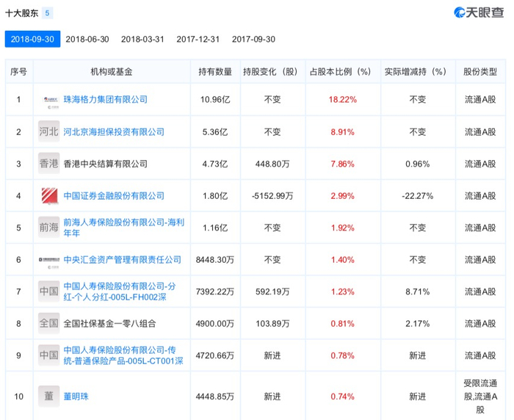Switch to the 2017-09-30 date tab

pyautogui.click(x=254, y=40)
